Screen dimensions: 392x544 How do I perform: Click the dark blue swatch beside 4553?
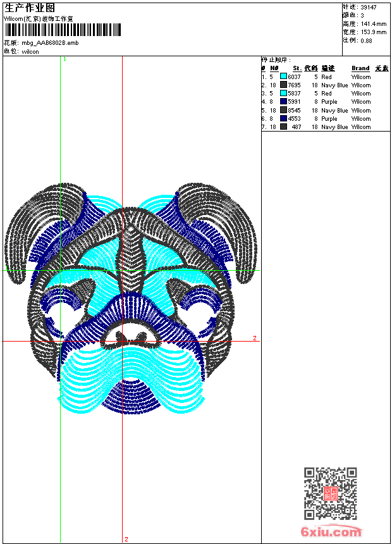(283, 118)
